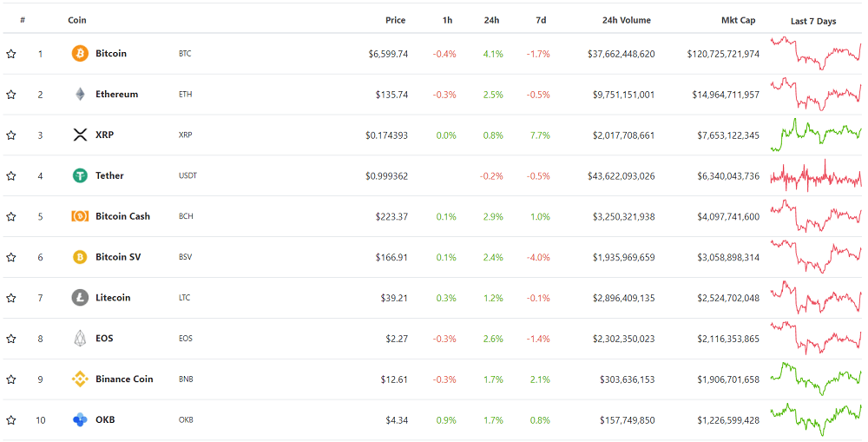The height and width of the screenshot is (442, 868).
Task: Open the Tether coin name link
Action: [x=109, y=175]
